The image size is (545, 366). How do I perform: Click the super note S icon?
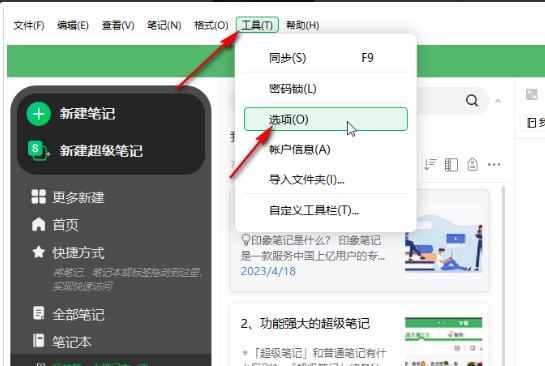click(38, 151)
